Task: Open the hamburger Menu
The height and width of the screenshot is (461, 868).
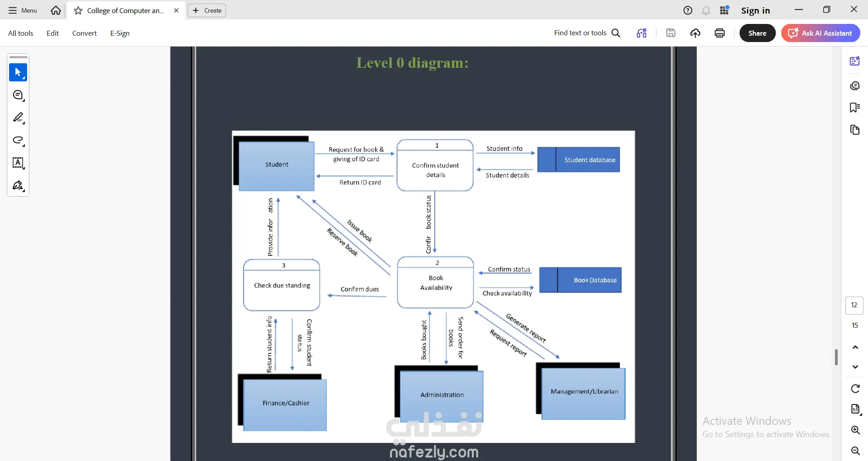Action: coord(23,10)
